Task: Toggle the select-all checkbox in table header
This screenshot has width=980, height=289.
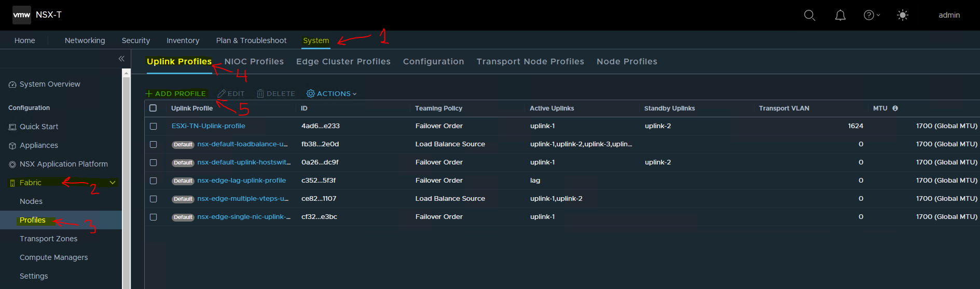Action: click(153, 108)
